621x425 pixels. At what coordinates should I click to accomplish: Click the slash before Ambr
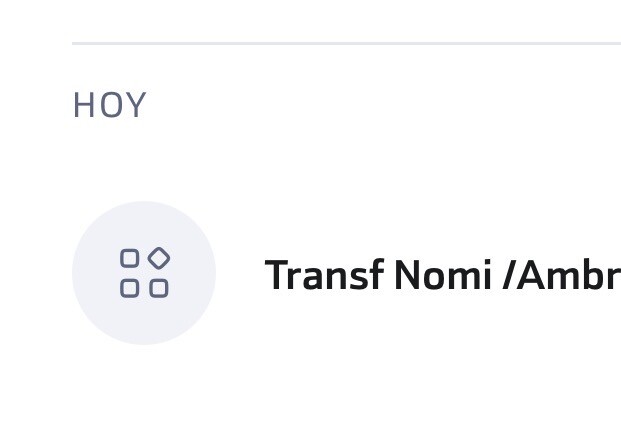(x=509, y=274)
